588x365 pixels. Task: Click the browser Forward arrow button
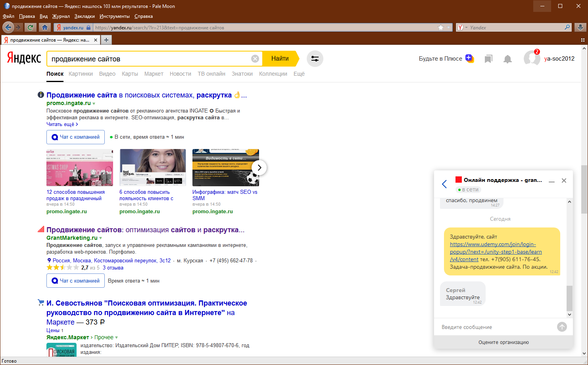click(18, 27)
